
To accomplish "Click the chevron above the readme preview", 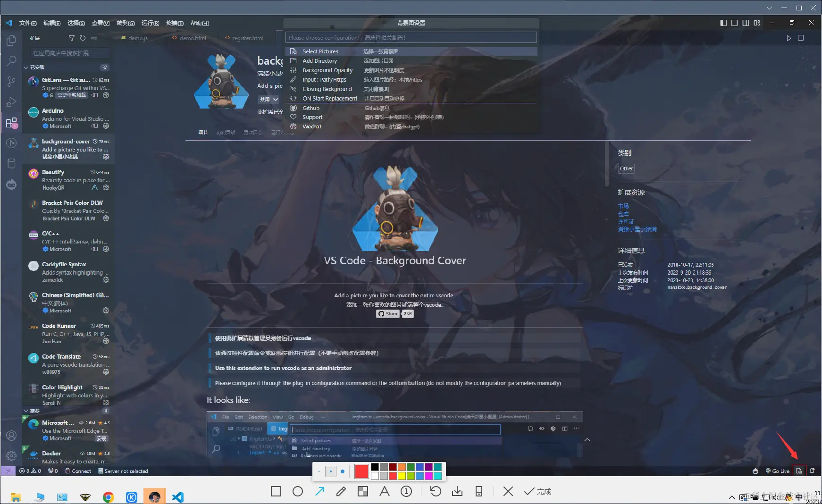I will (587, 440).
